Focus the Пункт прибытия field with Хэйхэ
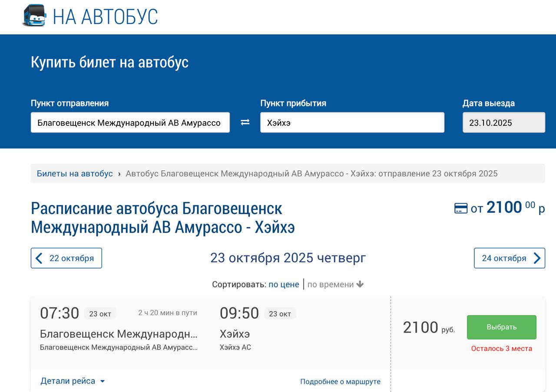This screenshot has height=392, width=556. coord(352,122)
